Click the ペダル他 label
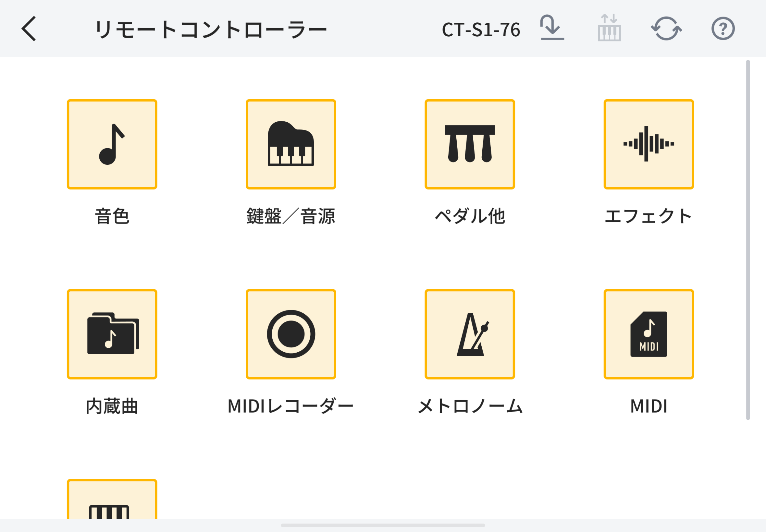This screenshot has width=766, height=532. 470,216
